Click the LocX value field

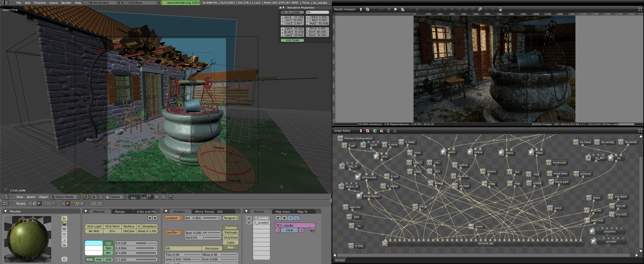(x=294, y=17)
